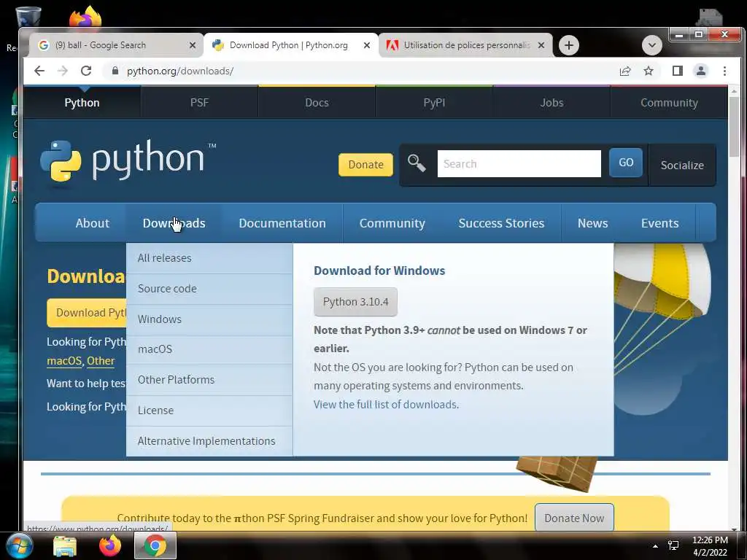Select Windows in Downloads submenu
Viewport: 747px width, 560px height.
(x=209, y=319)
